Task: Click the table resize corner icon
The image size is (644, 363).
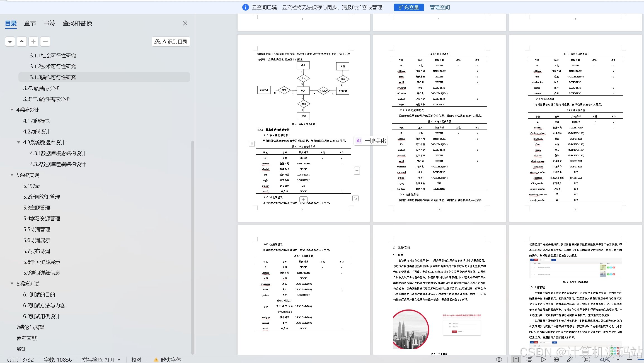Action: tap(355, 198)
